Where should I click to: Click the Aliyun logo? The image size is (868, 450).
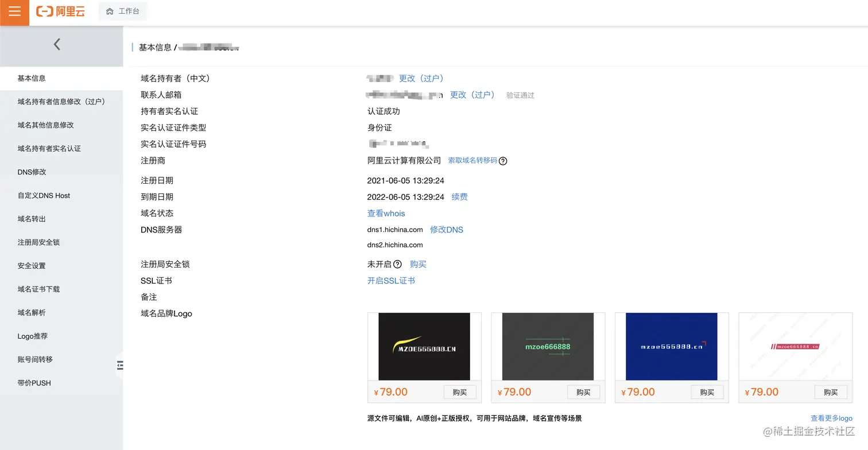click(60, 11)
